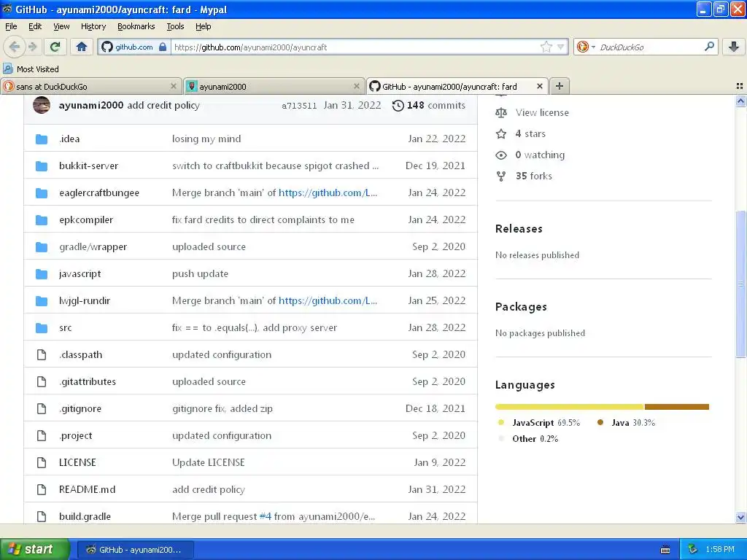Open the Help menu
Image resolution: width=747 pixels, height=560 pixels.
point(203,26)
